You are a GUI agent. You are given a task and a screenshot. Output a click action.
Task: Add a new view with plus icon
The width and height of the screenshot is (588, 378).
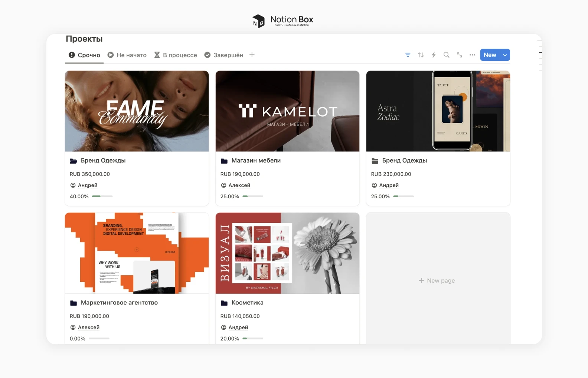coord(252,55)
